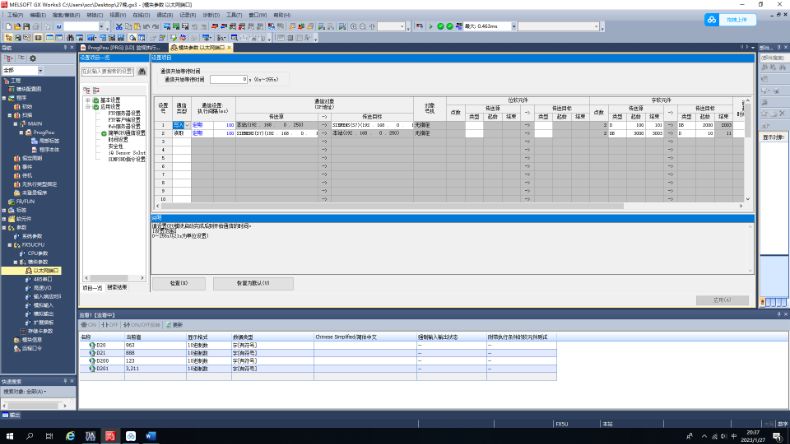The image size is (790, 444).
Task: Click the Save project disk icon
Action: pyautogui.click(x=26, y=26)
